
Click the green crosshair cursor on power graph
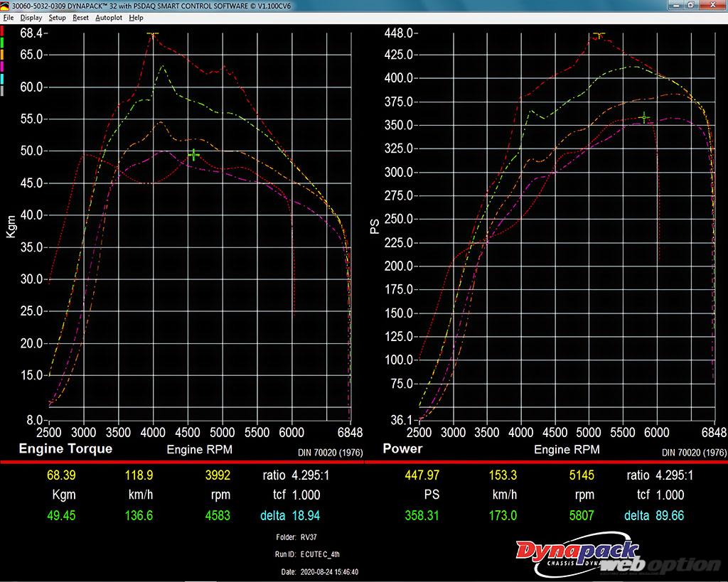(x=644, y=117)
